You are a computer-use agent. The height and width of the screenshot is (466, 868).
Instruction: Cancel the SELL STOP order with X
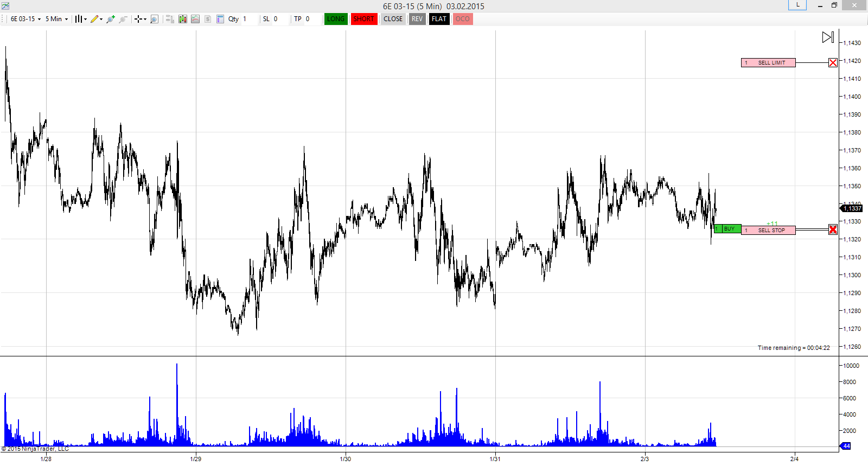pyautogui.click(x=833, y=230)
